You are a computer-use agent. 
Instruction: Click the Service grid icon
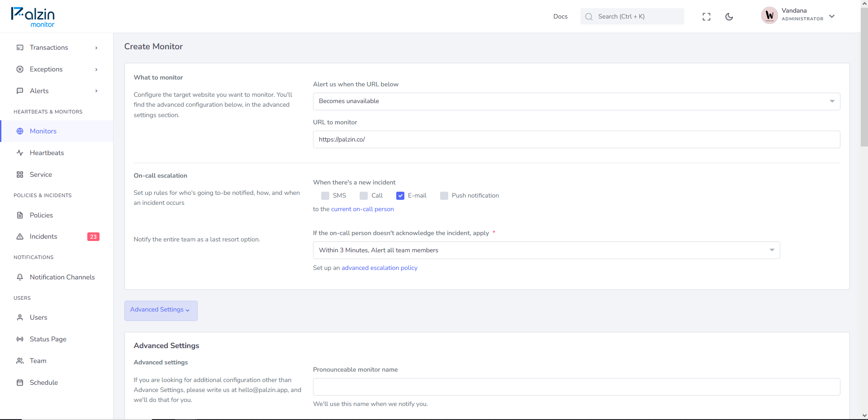pyautogui.click(x=20, y=175)
